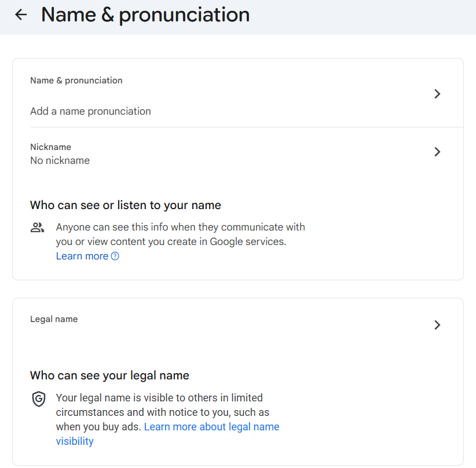Click the Who can see your legal name heading
The image size is (476, 468).
click(x=109, y=375)
